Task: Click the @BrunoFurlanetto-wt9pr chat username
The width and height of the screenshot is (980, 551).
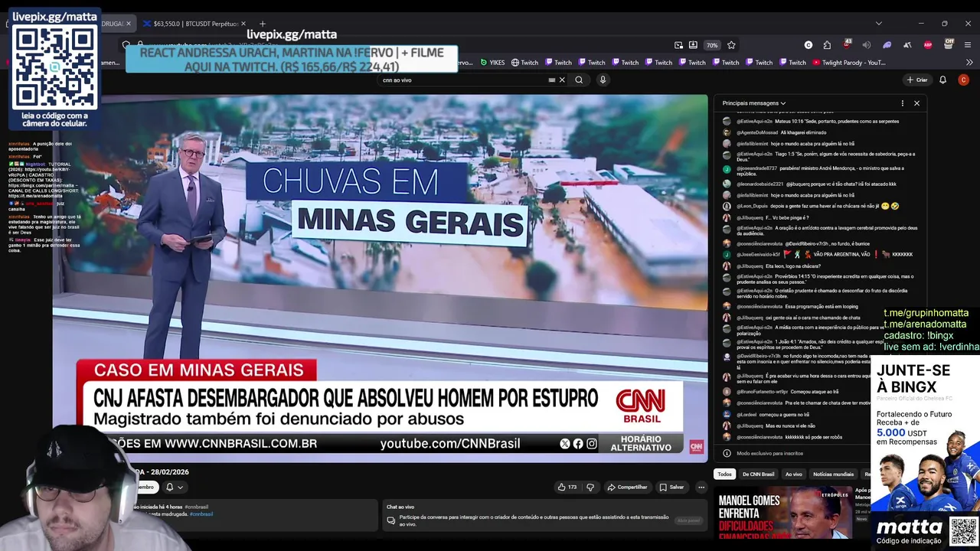Action: pyautogui.click(x=762, y=391)
